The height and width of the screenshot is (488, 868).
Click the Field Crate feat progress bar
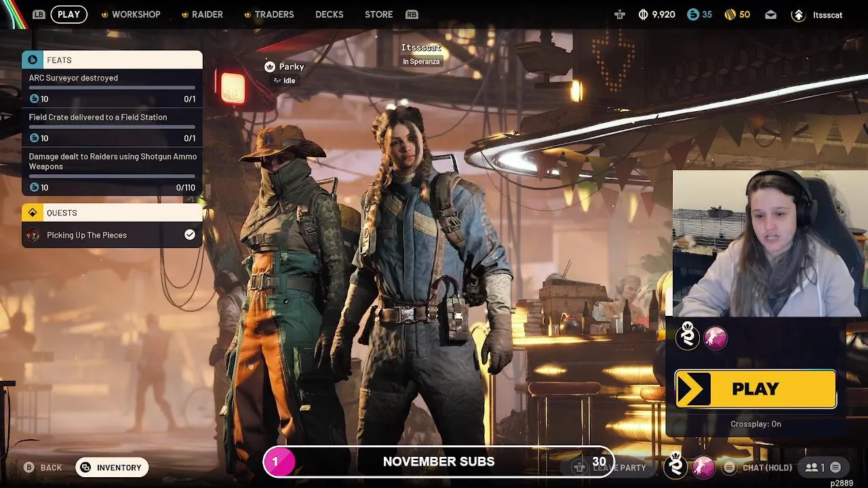[112, 127]
